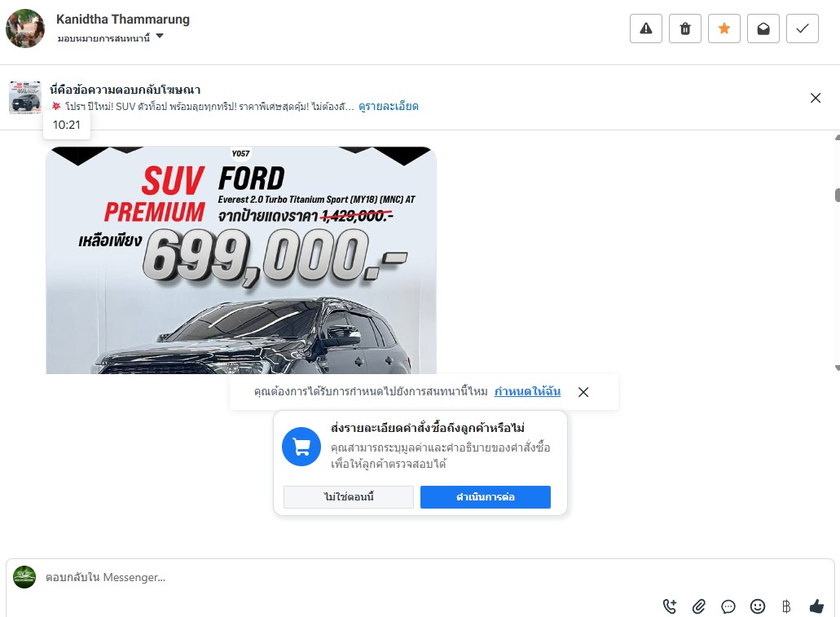
Task: Open the Ford Everest ad image
Action: click(x=241, y=260)
